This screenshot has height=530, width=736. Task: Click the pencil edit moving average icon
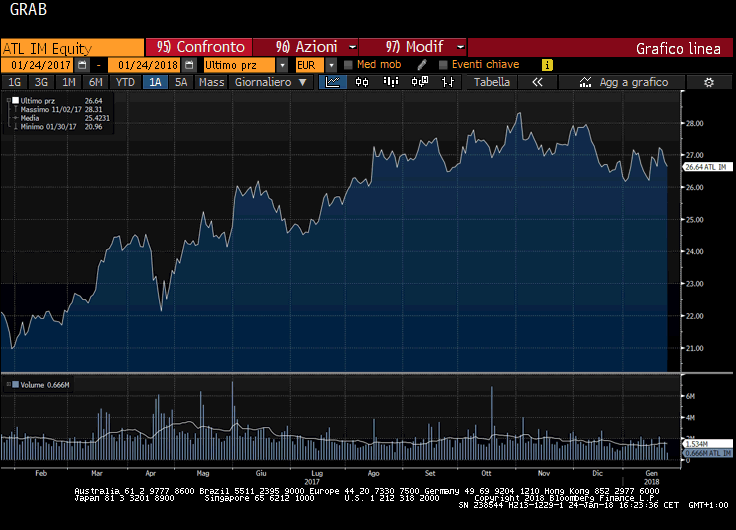coord(422,65)
